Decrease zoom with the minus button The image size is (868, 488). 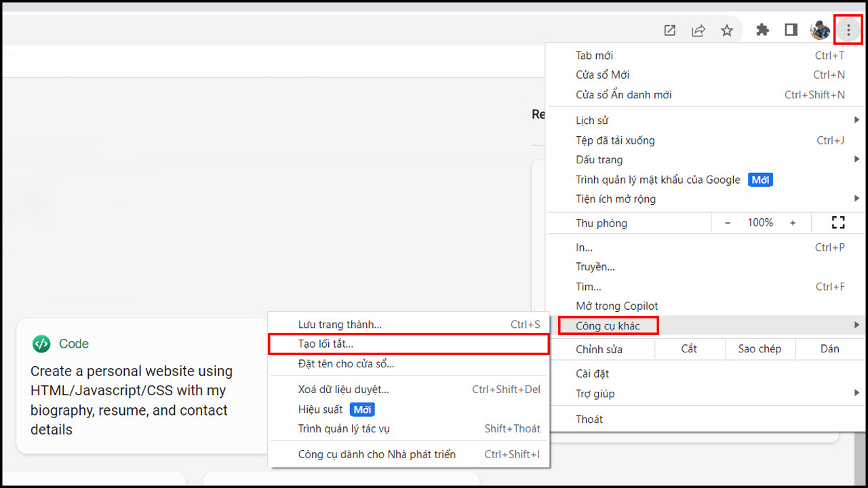click(x=728, y=222)
